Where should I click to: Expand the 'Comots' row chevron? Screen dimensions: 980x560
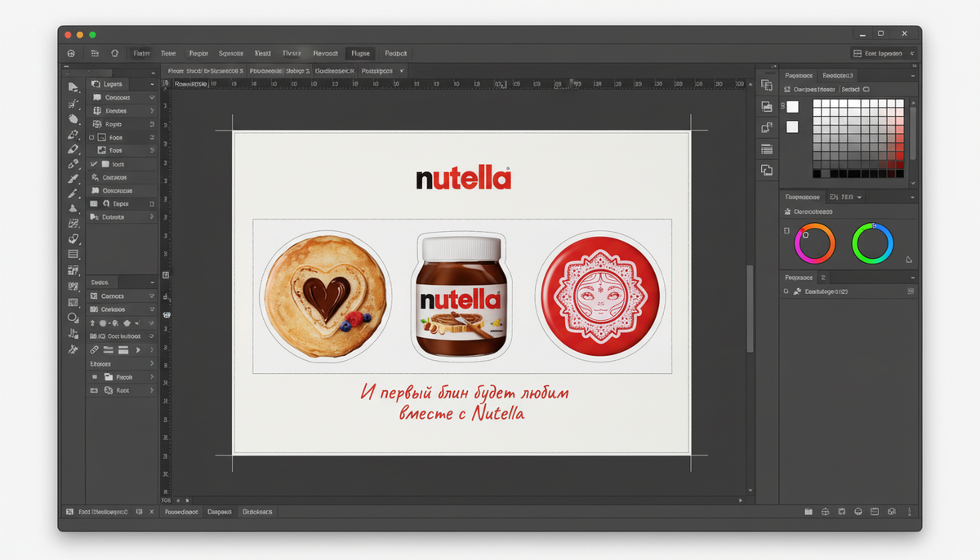[152, 296]
